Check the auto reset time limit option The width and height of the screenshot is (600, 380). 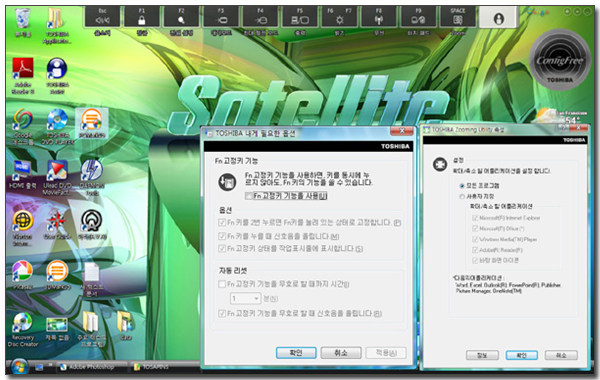click(x=222, y=284)
